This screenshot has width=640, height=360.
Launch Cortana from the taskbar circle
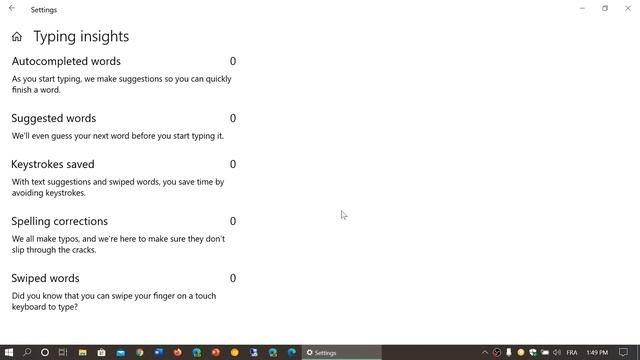(45, 352)
